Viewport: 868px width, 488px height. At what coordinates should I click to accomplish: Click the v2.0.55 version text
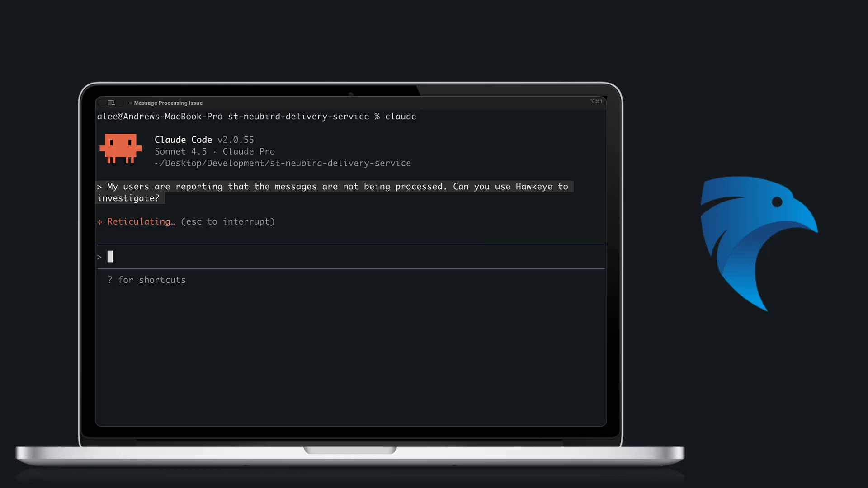point(236,140)
